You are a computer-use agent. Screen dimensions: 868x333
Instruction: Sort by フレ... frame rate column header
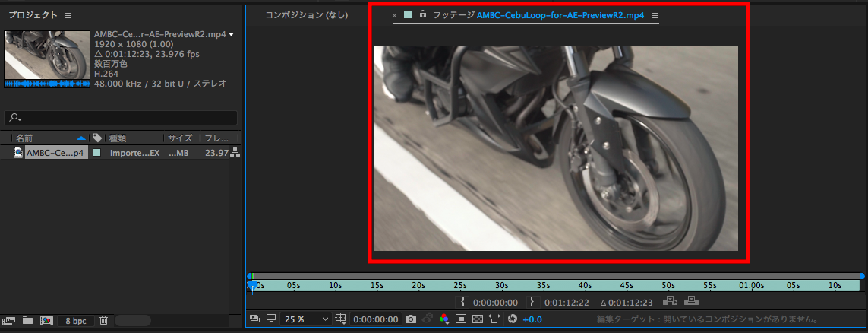(x=216, y=138)
